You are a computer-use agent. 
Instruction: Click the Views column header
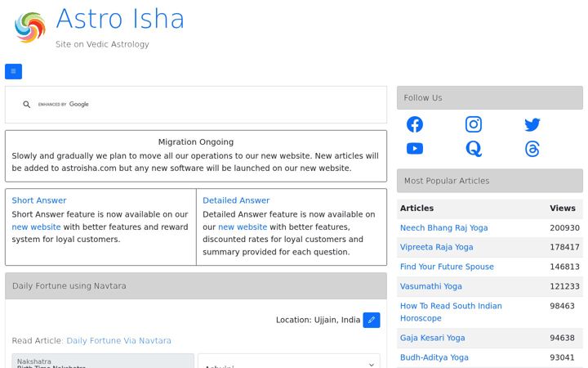(563, 208)
